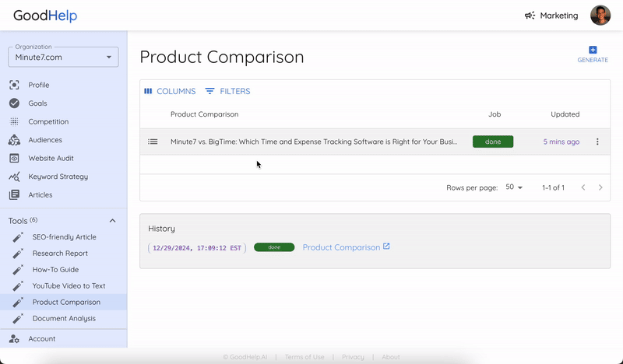Click the wand icon beside SEO-friendly Article
Viewport: 623px width, 364px height.
18,237
